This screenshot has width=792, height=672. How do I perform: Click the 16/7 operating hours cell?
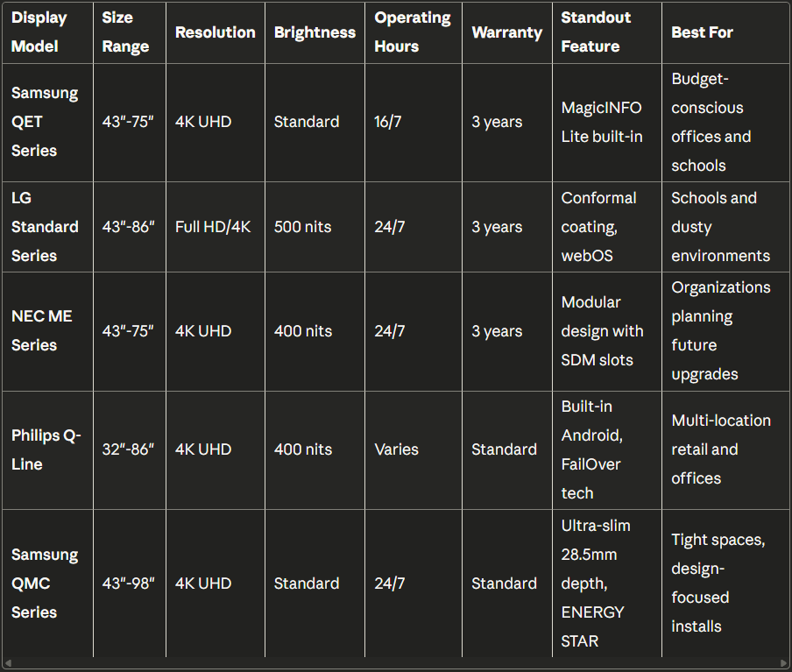tap(387, 122)
